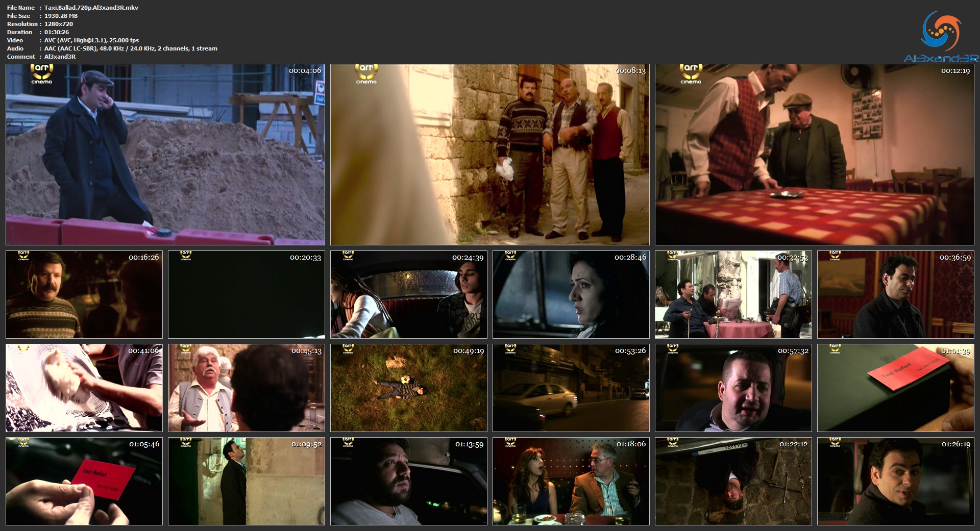Click the 'Duration' label
The height and width of the screenshot is (531, 980).
pos(20,32)
